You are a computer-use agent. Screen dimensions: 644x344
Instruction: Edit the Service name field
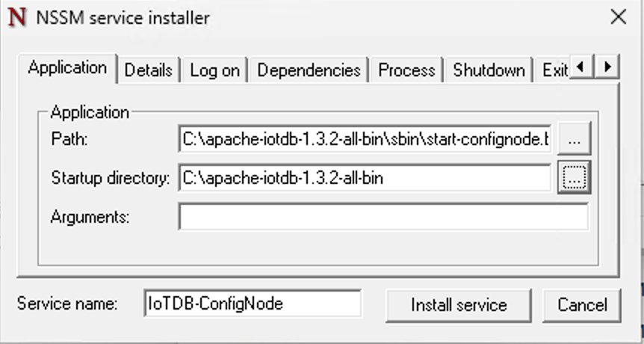pos(253,304)
